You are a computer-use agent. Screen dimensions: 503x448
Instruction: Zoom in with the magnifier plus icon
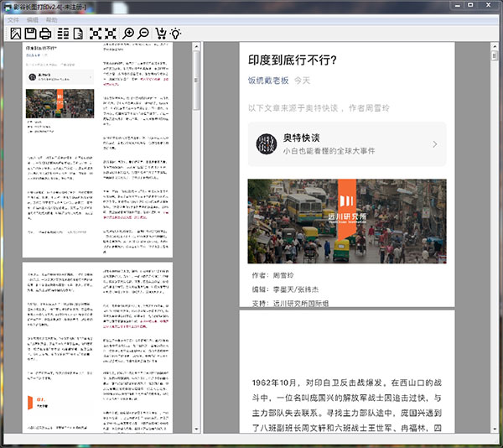pyautogui.click(x=128, y=34)
